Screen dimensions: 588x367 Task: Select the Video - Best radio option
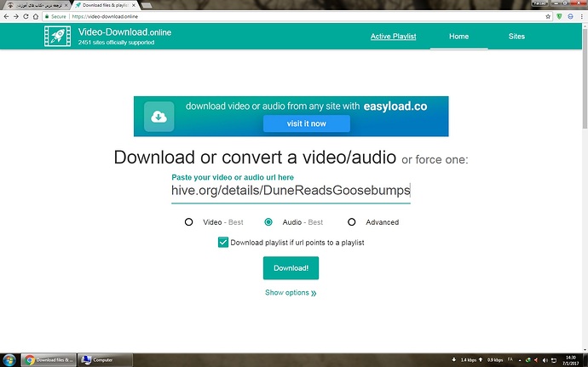click(x=188, y=222)
